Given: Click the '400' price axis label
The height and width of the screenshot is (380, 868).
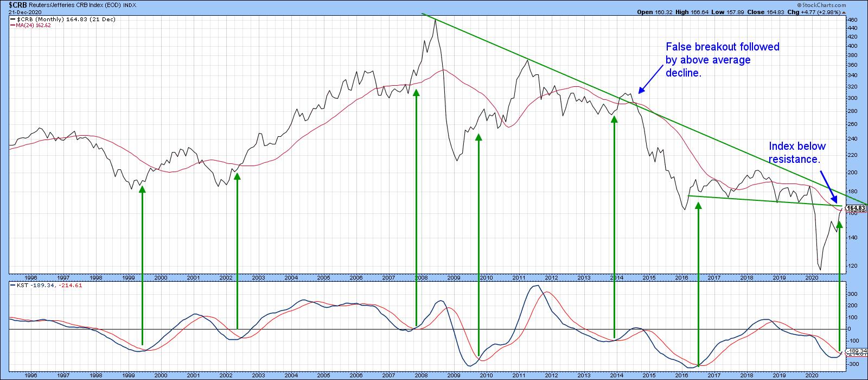Looking at the screenshot, I should tap(851, 46).
